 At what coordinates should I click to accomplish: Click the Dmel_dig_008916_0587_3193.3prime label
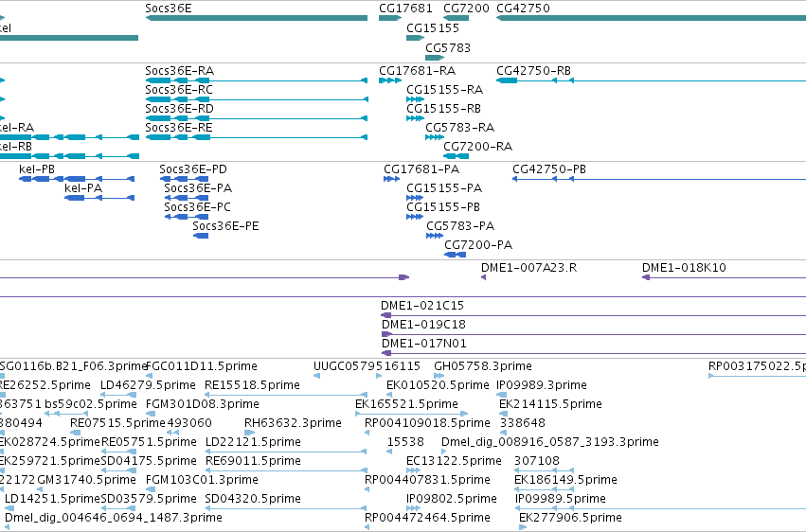point(550,442)
